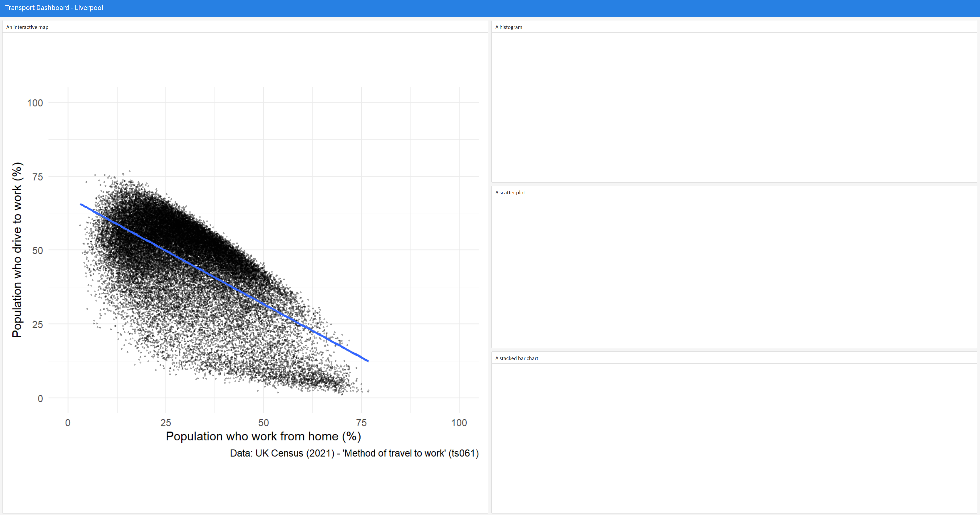Select the 'A scatter plot' panel heading
The width and height of the screenshot is (980, 515).
(510, 193)
